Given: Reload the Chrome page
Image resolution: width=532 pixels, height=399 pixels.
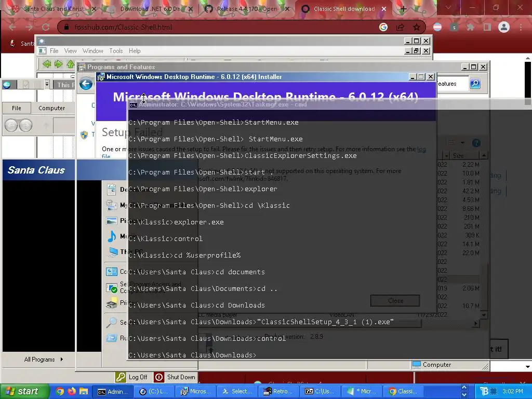Looking at the screenshot, I should [x=46, y=27].
